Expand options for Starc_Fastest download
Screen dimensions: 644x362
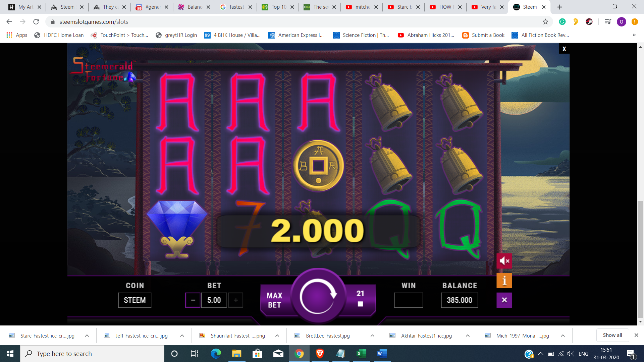click(x=87, y=336)
